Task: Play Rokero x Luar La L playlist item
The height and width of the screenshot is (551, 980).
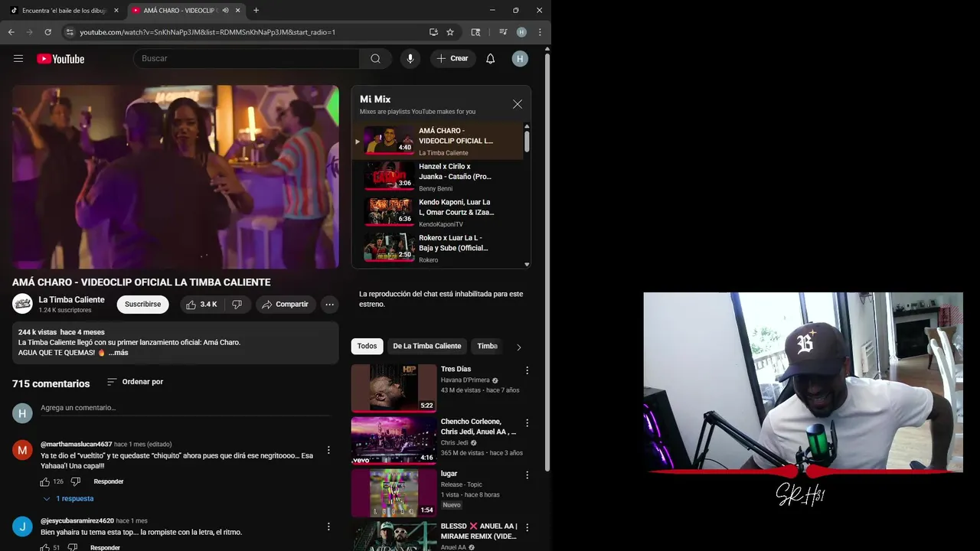Action: coord(438,249)
